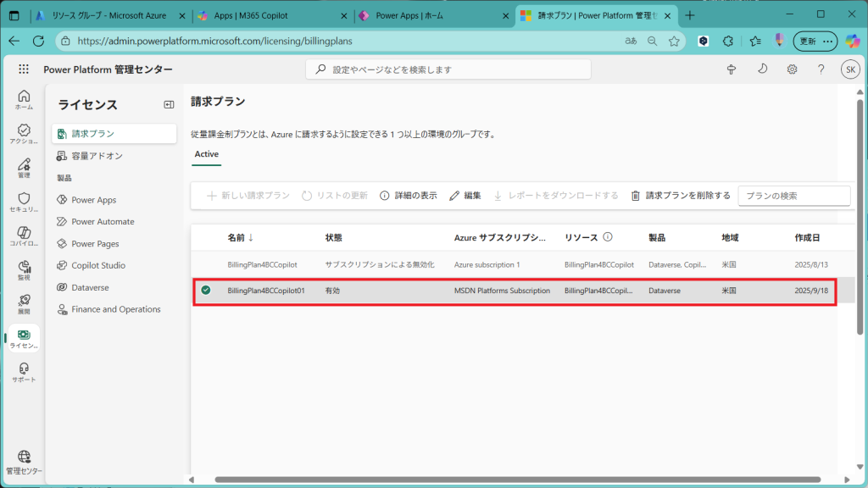Click the horizontal scrollbar at bottom
Image resolution: width=868 pixels, height=488 pixels.
tap(509, 480)
